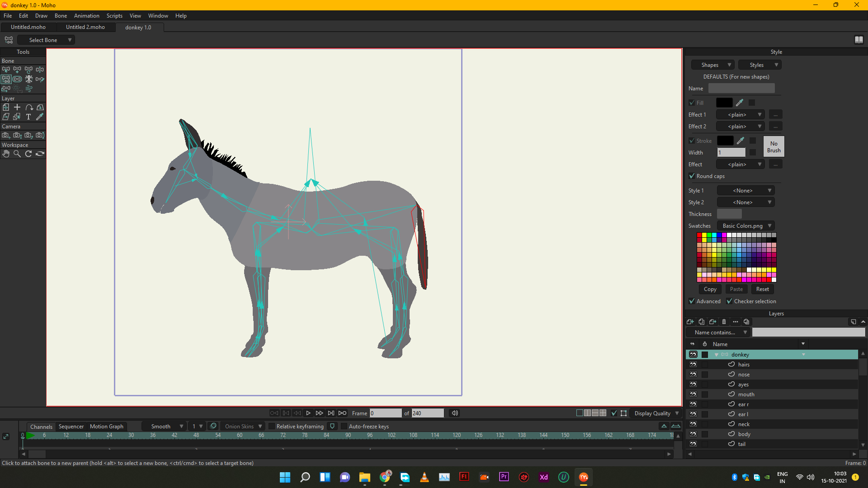Delete layer using trash icon
Screen dimensions: 868x488
(x=724, y=322)
